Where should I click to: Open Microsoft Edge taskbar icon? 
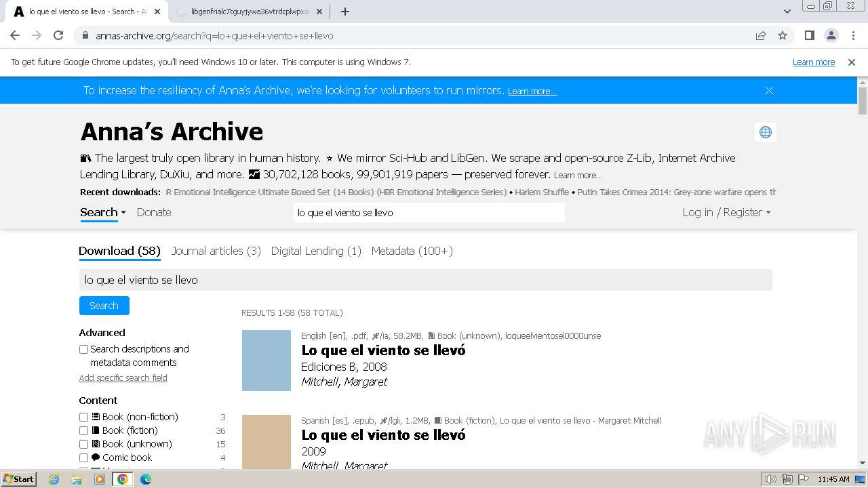(145, 479)
